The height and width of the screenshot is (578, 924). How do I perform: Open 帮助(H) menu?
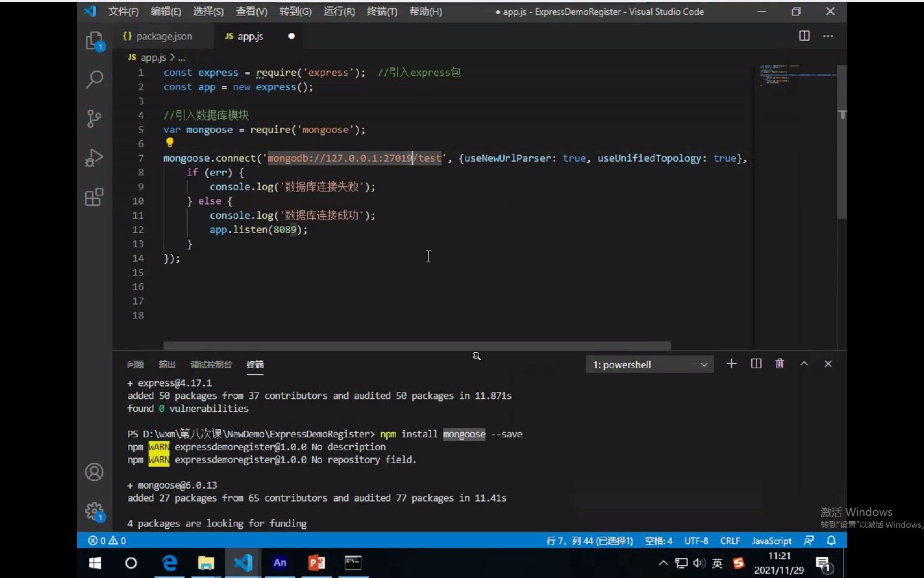426,11
